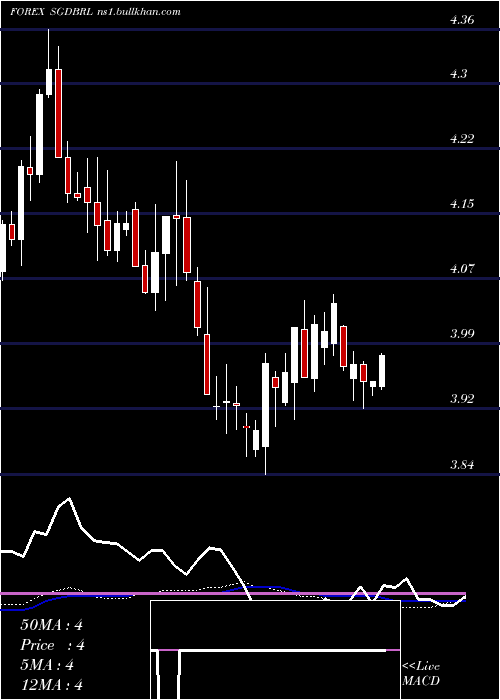The image size is (500, 700).
Task: Click the 3.92 price axis label
Action: pyautogui.click(x=462, y=399)
